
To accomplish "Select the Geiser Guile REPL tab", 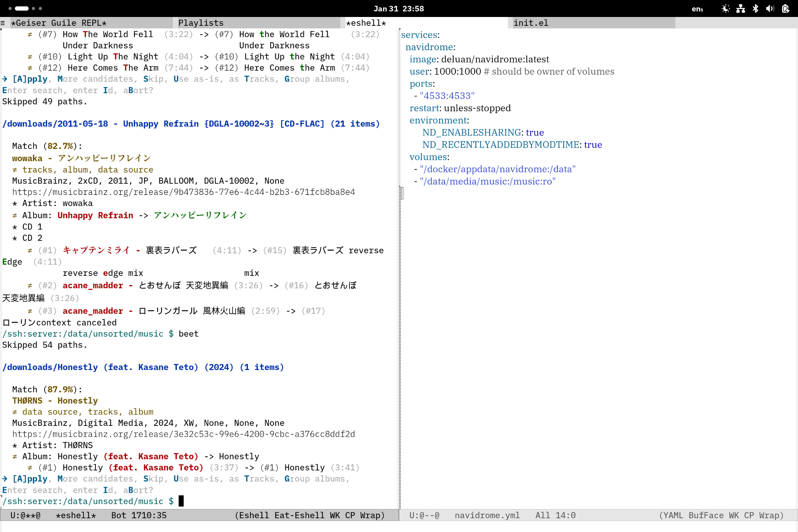I will (59, 23).
